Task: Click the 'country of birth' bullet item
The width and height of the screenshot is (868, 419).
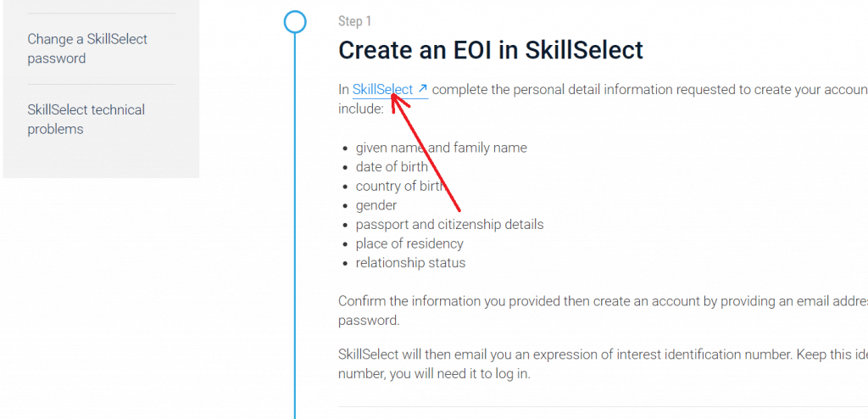Action: (399, 186)
